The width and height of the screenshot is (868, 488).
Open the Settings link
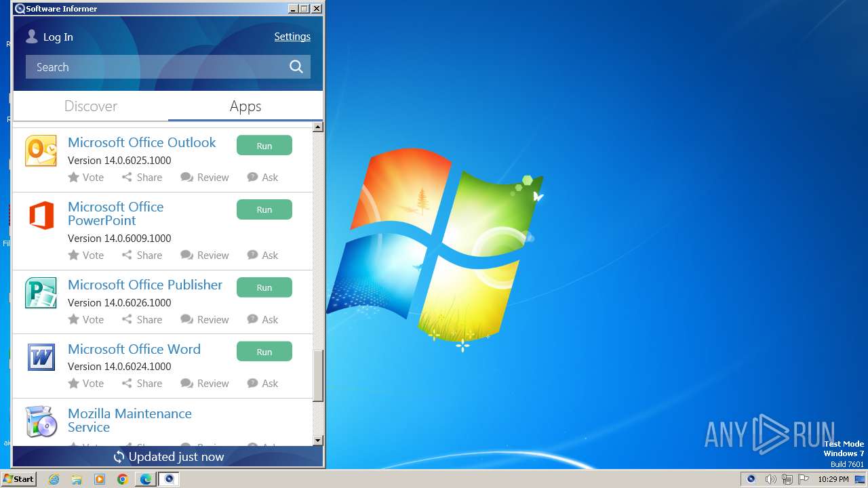coord(292,37)
